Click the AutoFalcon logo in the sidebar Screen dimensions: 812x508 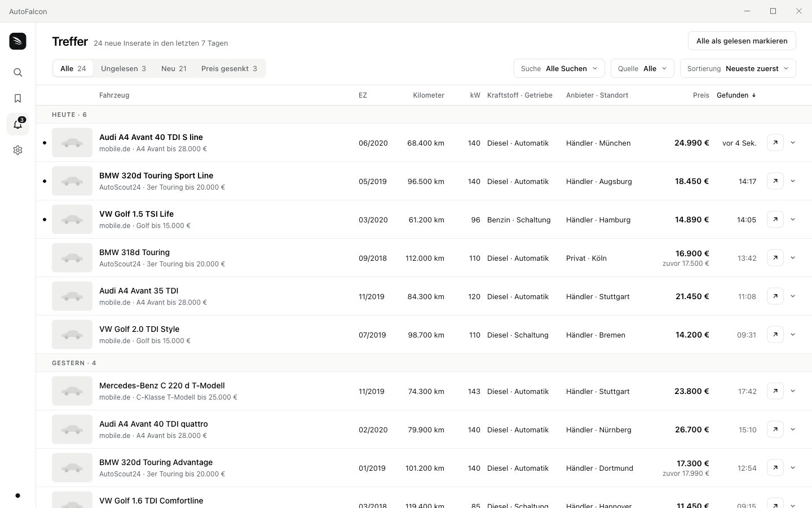[x=17, y=41]
